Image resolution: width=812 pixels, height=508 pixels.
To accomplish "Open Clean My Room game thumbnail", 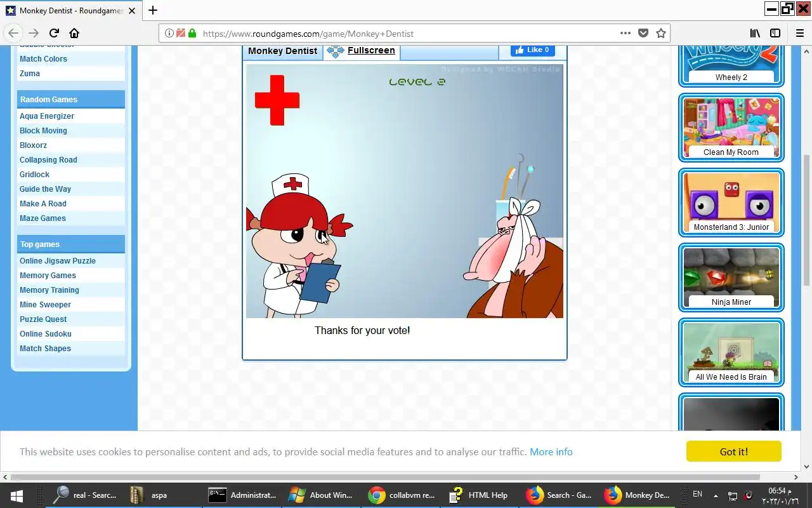I will [731, 128].
